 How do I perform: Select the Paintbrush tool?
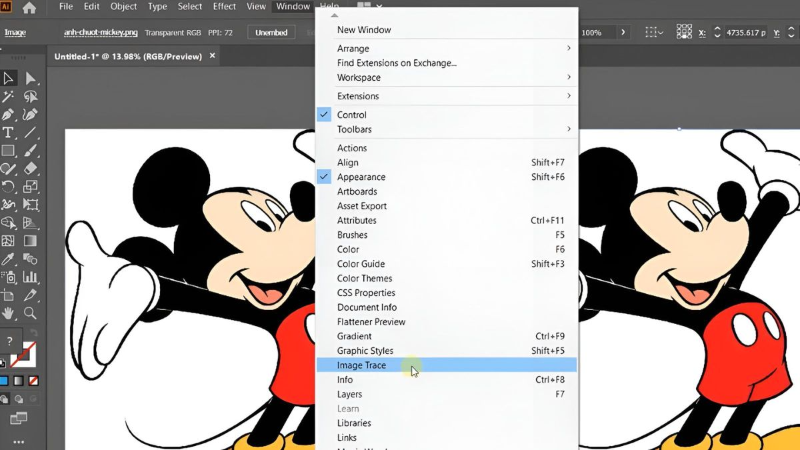[30, 151]
